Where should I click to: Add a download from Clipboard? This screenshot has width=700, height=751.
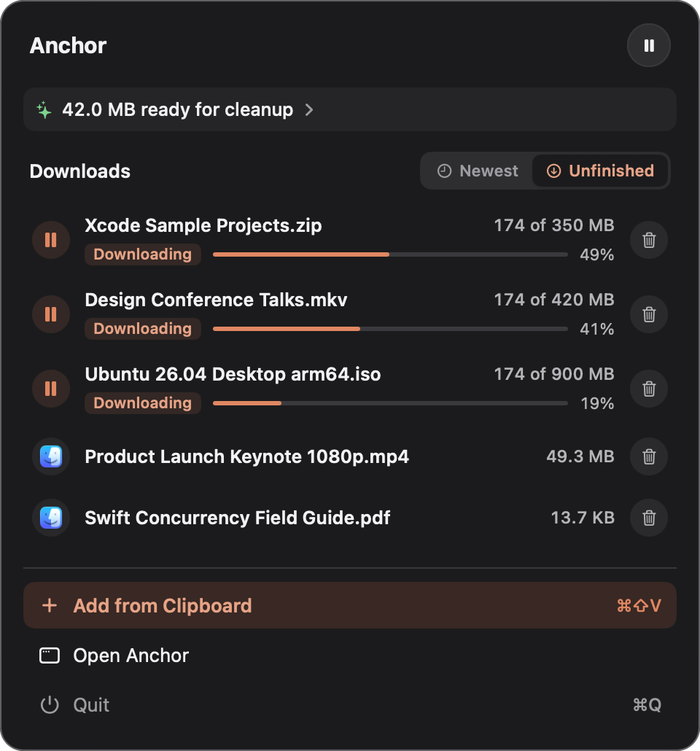click(x=350, y=605)
